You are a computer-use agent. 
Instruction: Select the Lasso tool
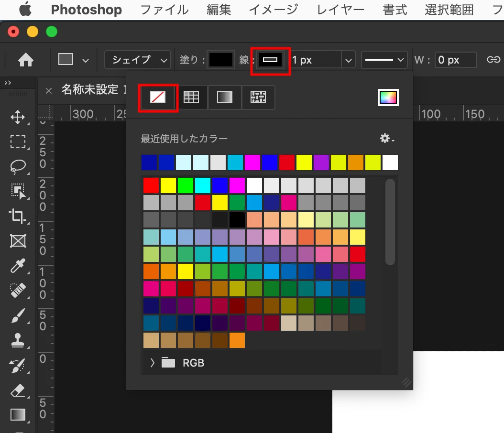(x=18, y=166)
